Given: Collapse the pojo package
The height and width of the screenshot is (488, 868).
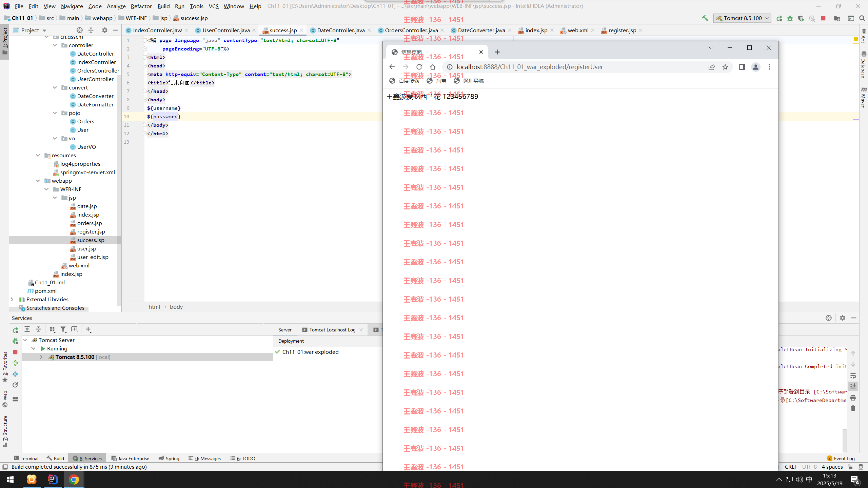Looking at the screenshot, I should click(x=55, y=113).
